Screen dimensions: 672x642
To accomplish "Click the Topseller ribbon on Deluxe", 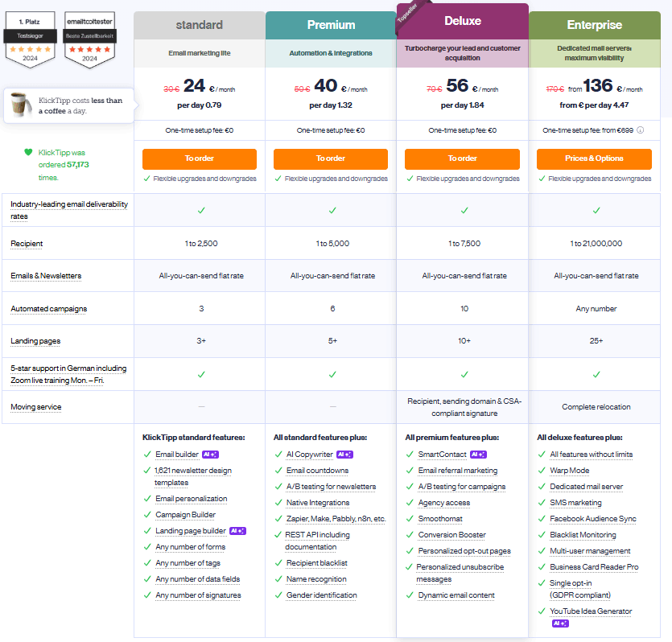I will (406, 14).
